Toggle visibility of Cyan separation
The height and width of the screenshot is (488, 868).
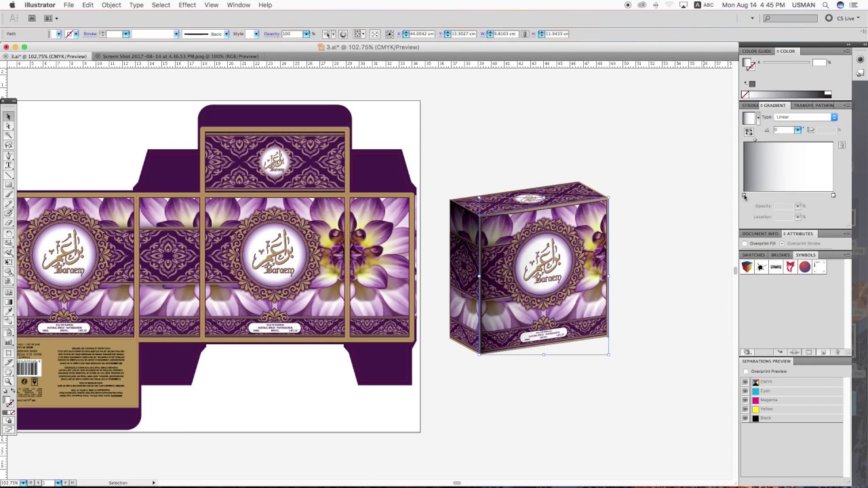745,391
